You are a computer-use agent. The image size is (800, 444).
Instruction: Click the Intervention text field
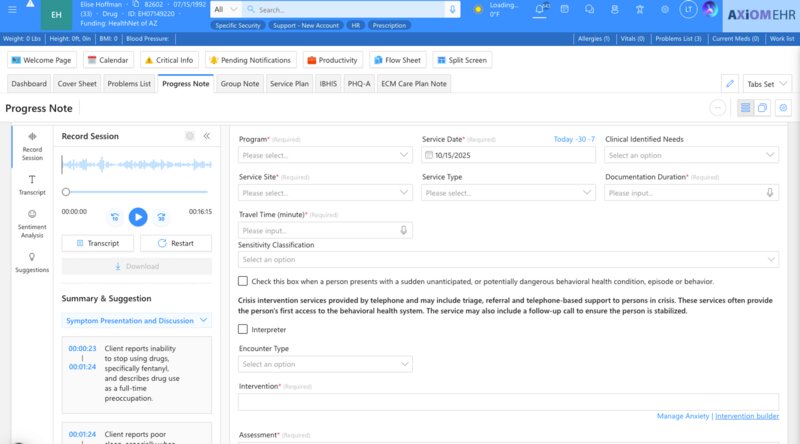click(x=508, y=402)
